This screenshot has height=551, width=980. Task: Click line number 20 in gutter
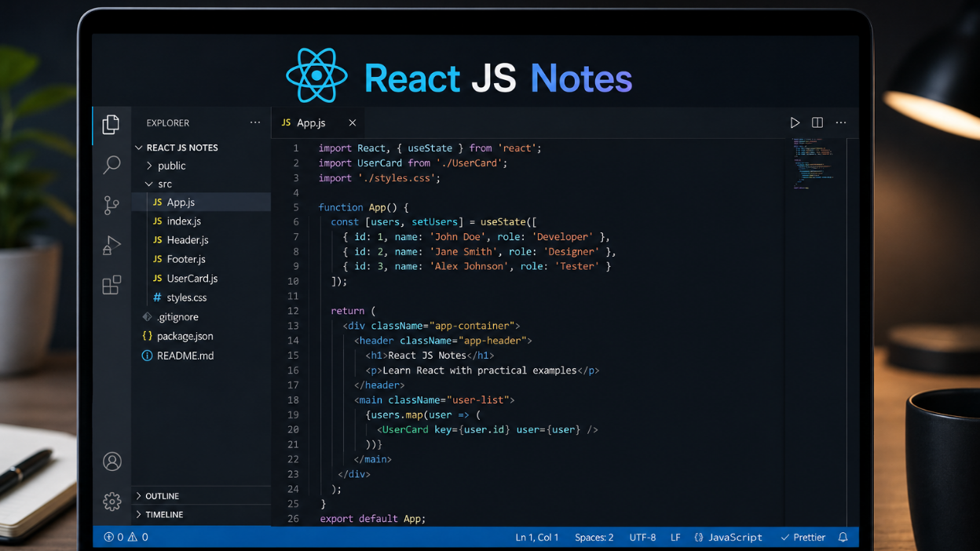coord(293,430)
